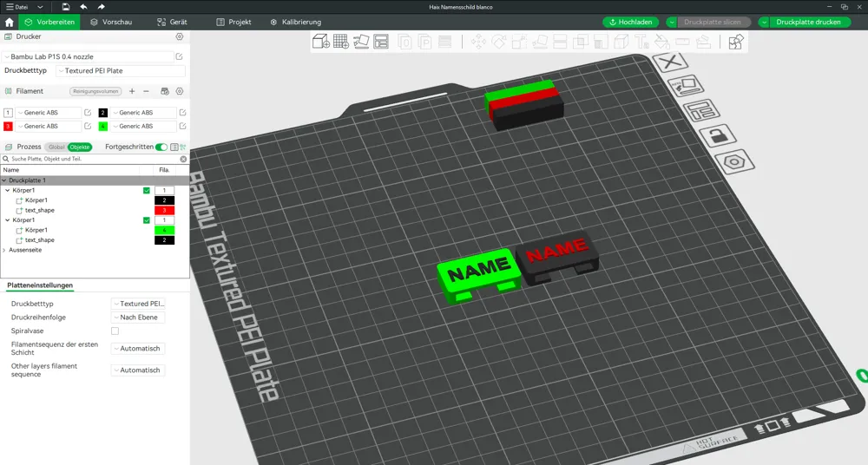Image resolution: width=868 pixels, height=465 pixels.
Task: Click the Arrange all objects toolbar icon
Action: click(381, 42)
